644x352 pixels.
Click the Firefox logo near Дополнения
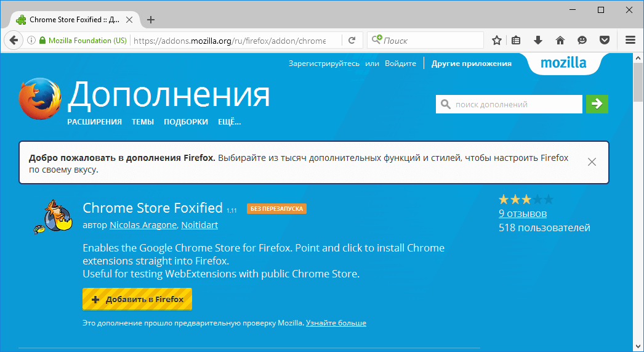tap(40, 99)
